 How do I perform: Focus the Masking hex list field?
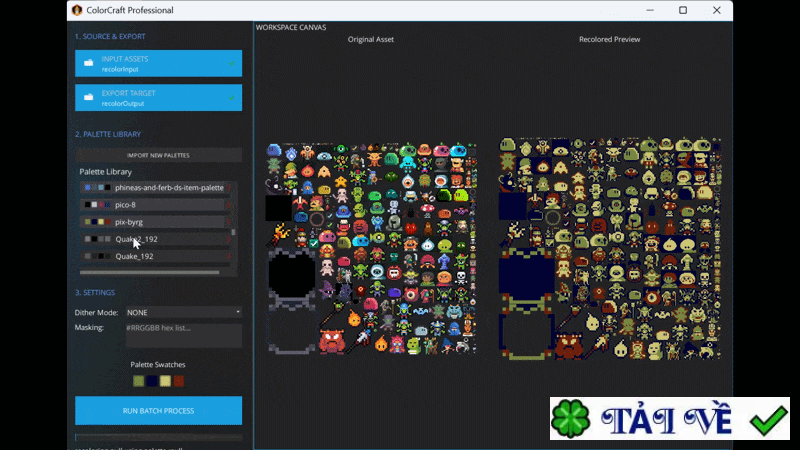pos(184,335)
